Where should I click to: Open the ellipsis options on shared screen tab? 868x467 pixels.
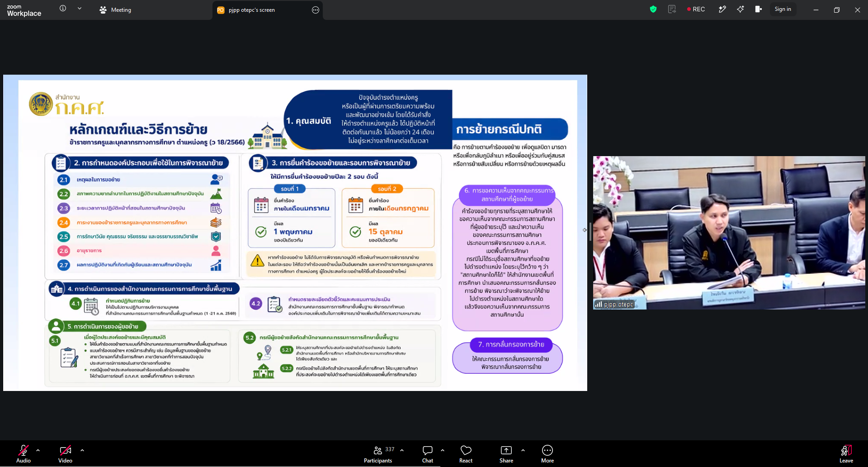[x=316, y=10]
